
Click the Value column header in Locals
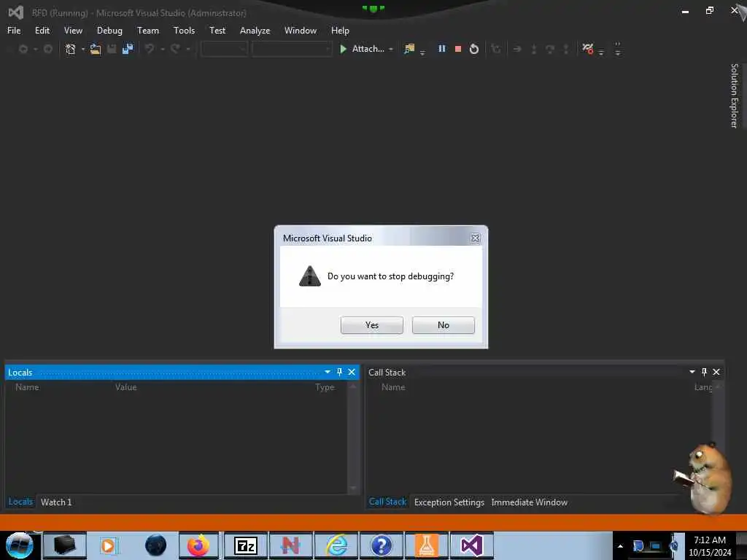(125, 387)
